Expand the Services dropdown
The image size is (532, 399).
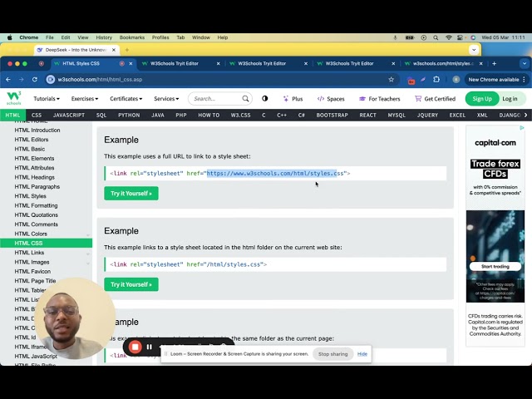[x=166, y=99]
